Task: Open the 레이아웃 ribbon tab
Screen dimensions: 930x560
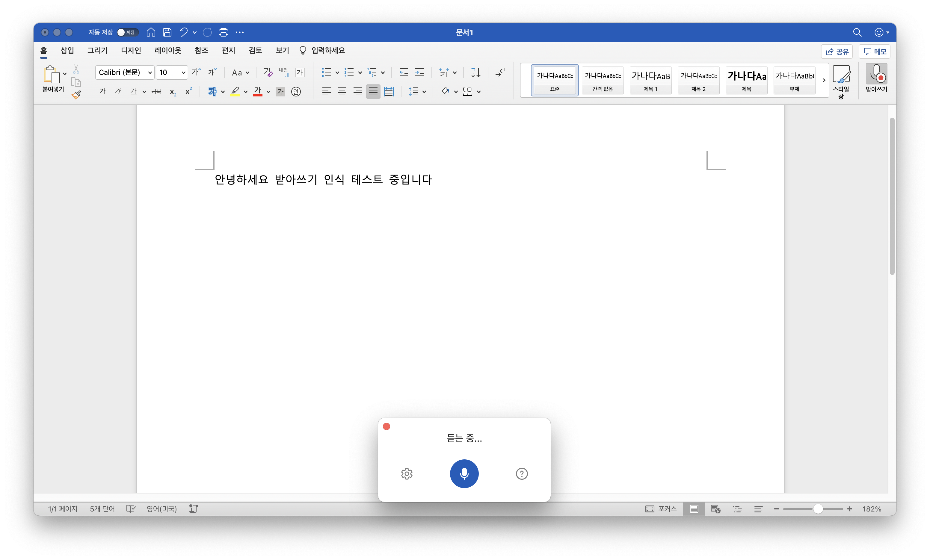Action: click(167, 51)
